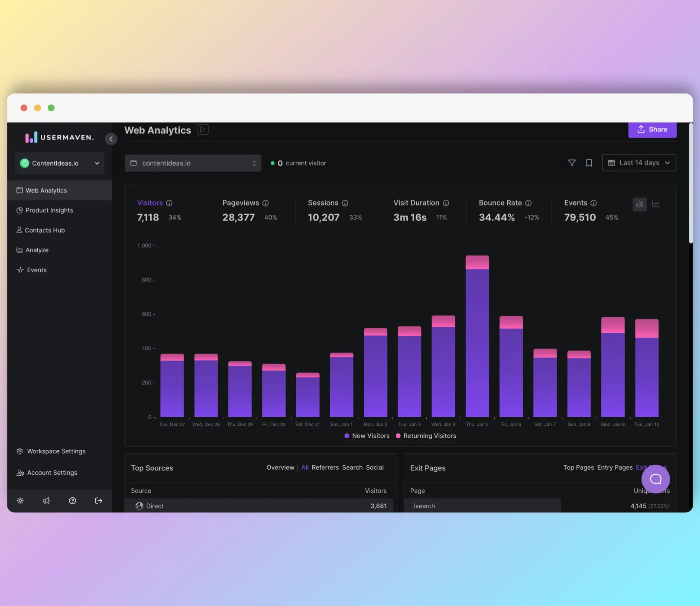Click the Usermaven logo
The width and height of the screenshot is (700, 606).
(x=59, y=138)
